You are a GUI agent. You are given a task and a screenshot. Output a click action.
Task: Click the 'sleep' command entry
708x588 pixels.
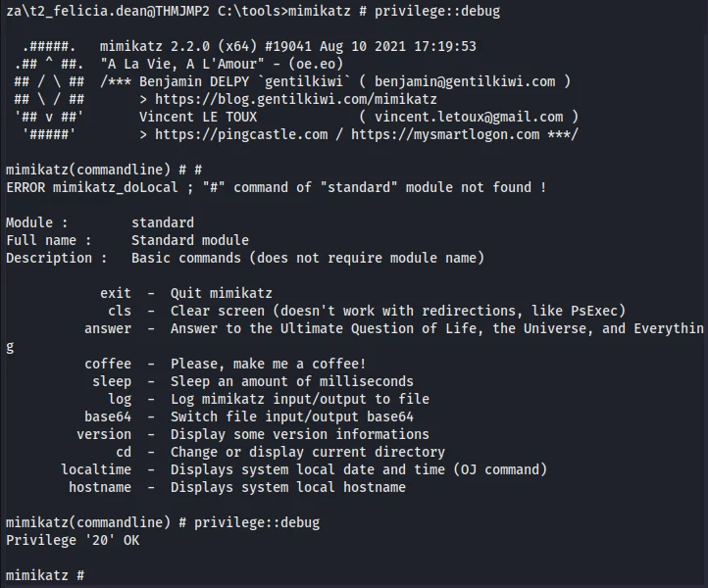(112, 382)
